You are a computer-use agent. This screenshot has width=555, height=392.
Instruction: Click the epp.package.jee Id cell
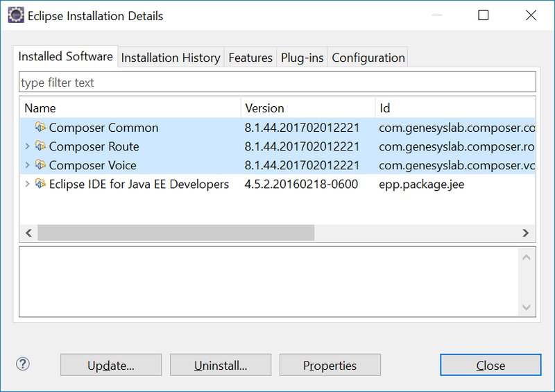[x=422, y=184]
